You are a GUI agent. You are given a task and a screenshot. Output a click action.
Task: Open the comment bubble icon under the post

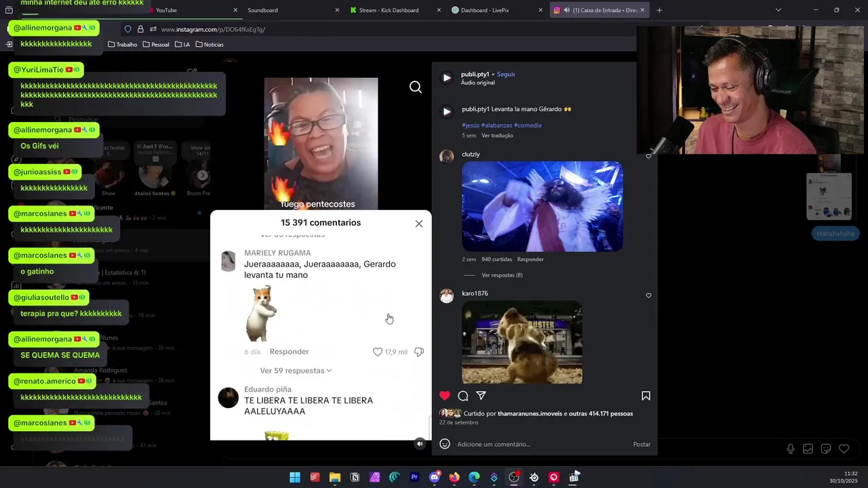[x=463, y=396]
